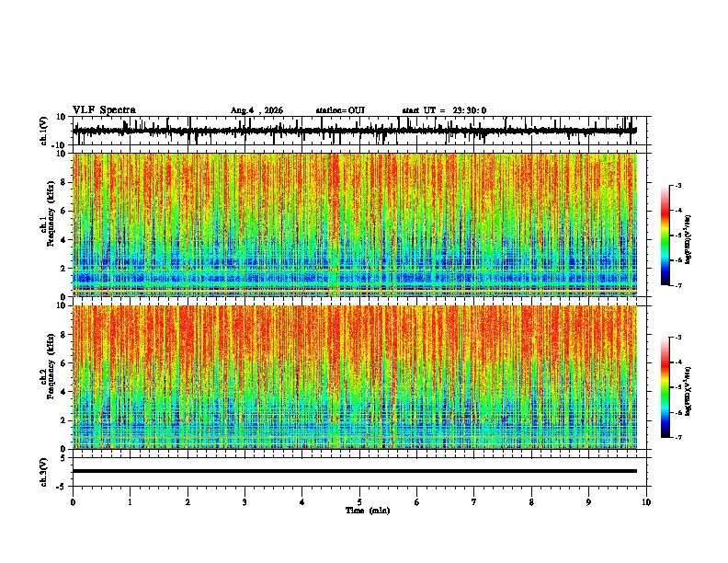
Task: Click the "-3" label on ch.2 color bar
Action: tap(678, 338)
